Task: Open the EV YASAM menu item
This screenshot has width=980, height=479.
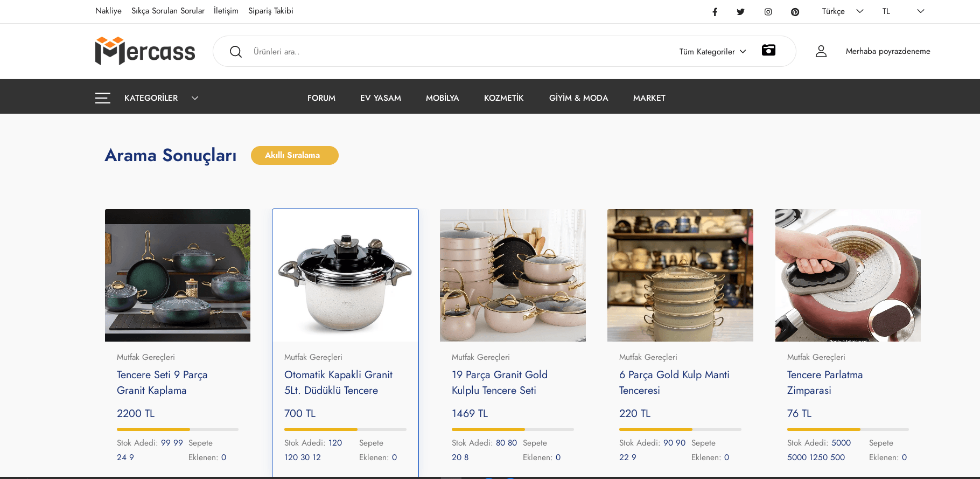Action: click(x=380, y=98)
